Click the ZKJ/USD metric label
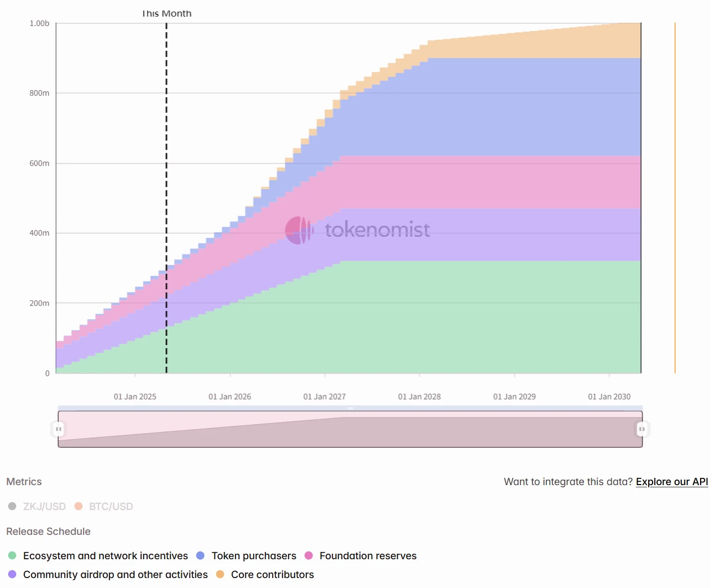Image resolution: width=710 pixels, height=588 pixels. 44,506
